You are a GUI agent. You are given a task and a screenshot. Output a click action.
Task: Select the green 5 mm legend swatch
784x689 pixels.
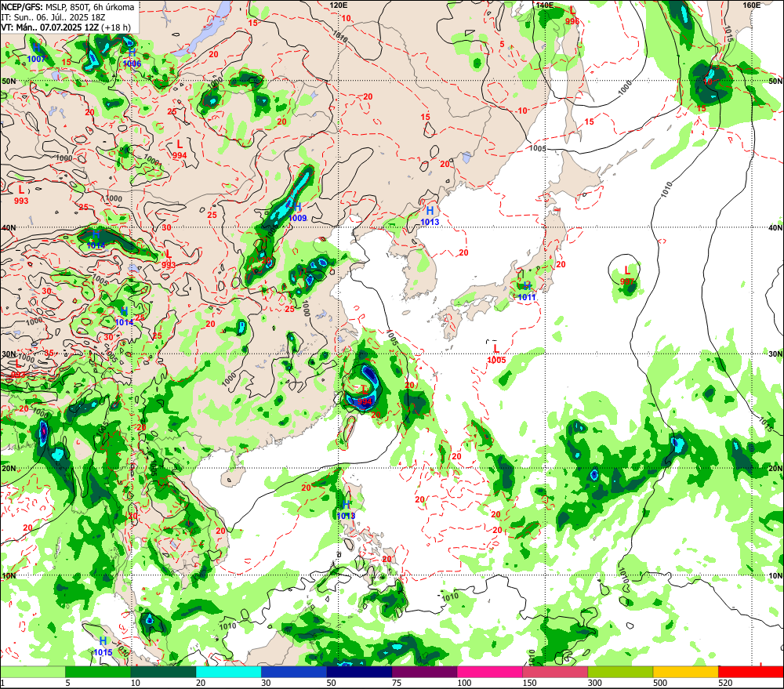(98, 672)
